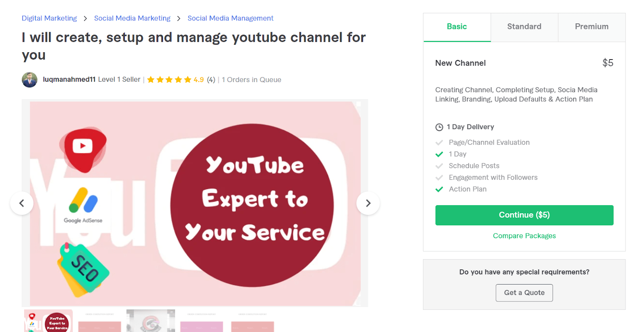Show the next gallery image
644x332 pixels.
click(x=368, y=203)
